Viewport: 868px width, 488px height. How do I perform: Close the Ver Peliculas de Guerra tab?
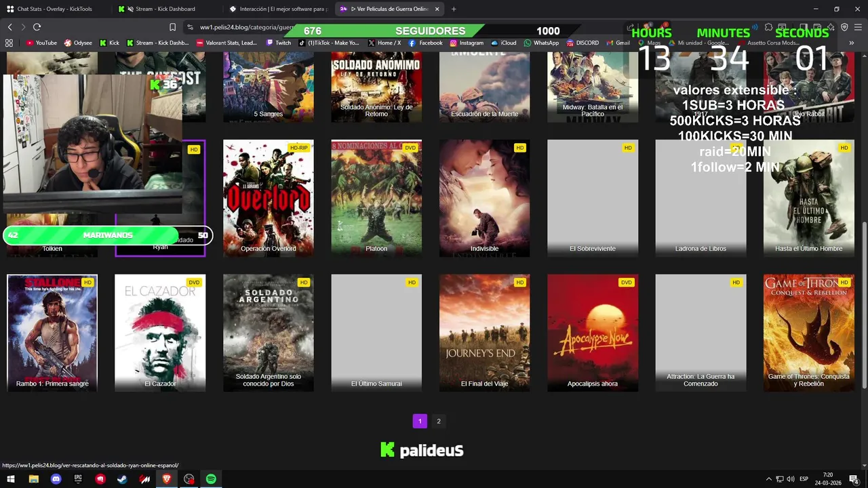click(x=437, y=9)
